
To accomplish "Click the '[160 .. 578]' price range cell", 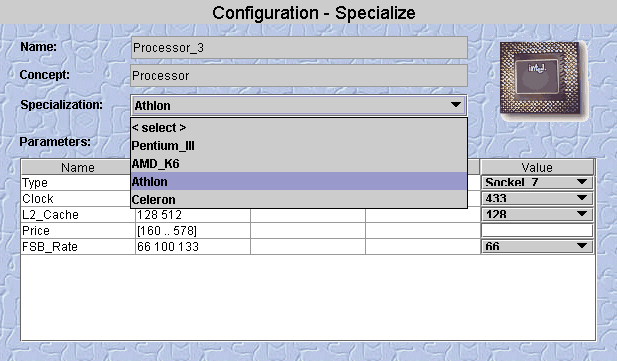I will tap(193, 231).
